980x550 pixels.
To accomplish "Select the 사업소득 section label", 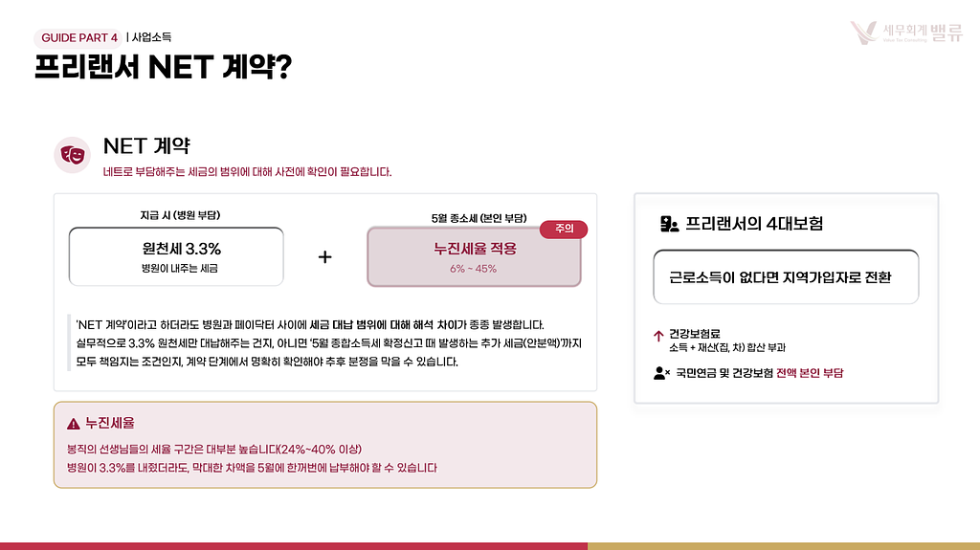I will 152,38.
